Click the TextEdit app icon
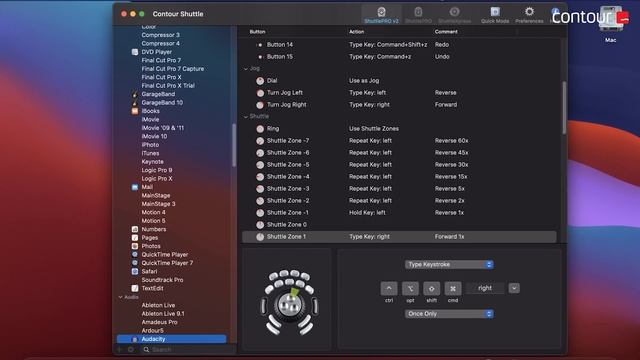640x360 pixels. tap(135, 288)
